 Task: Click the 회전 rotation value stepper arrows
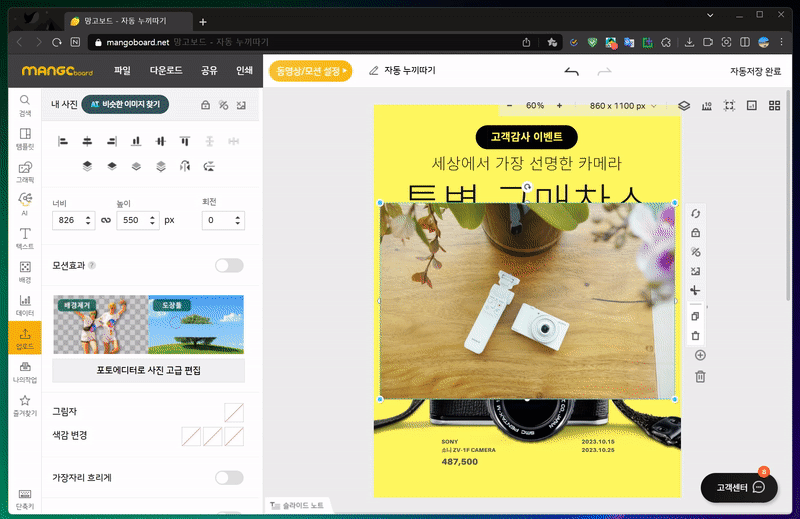[237, 220]
